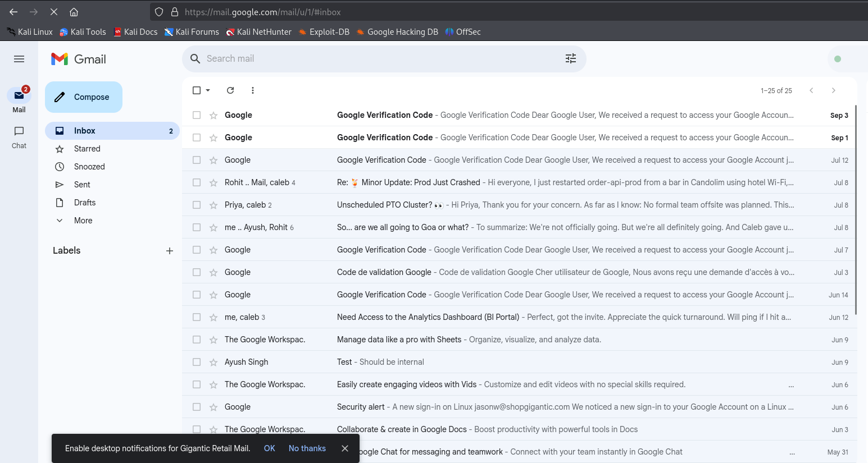Click the search magnifier icon

[195, 59]
